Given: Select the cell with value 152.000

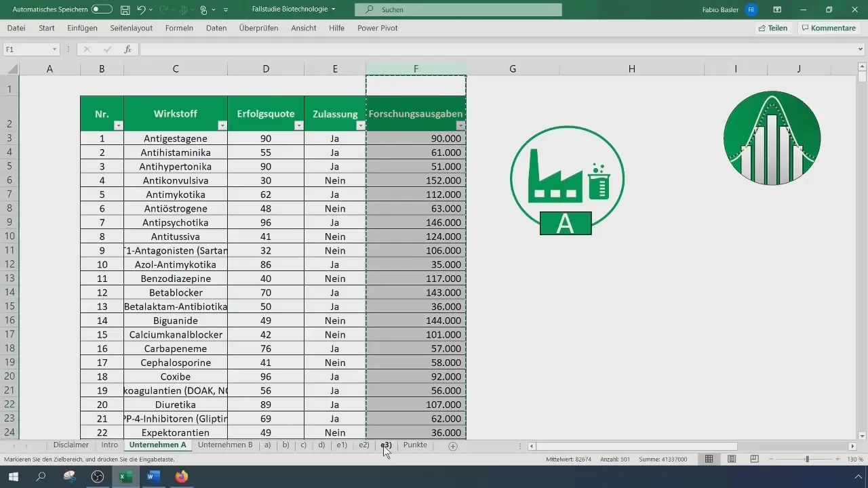Looking at the screenshot, I should (x=416, y=180).
